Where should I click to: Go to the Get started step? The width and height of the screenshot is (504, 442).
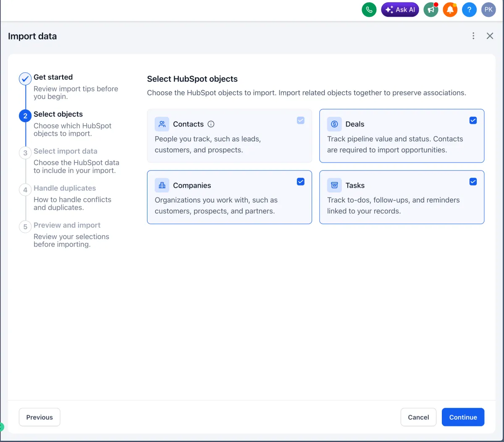click(x=53, y=77)
